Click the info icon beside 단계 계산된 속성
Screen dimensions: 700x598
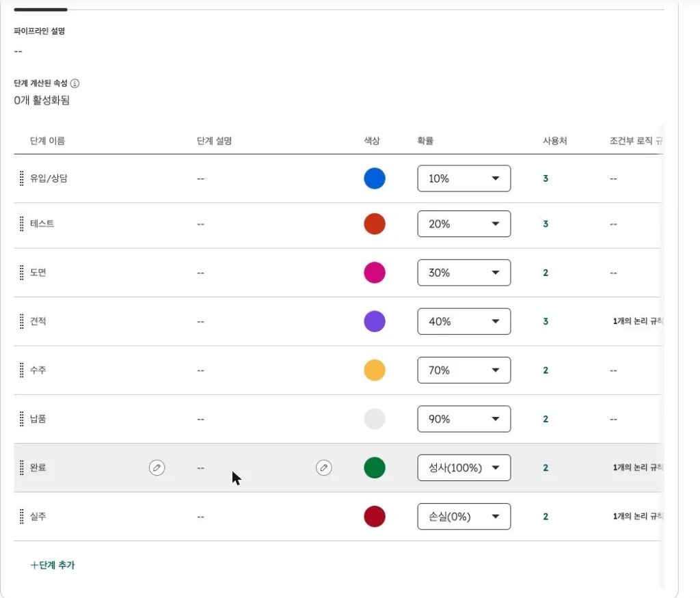(75, 83)
